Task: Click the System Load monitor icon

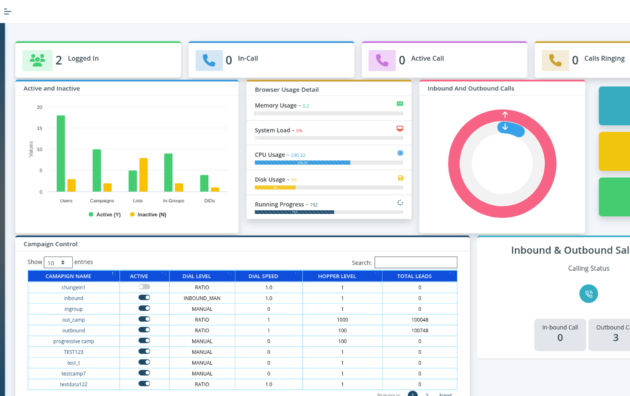Action: (x=400, y=129)
